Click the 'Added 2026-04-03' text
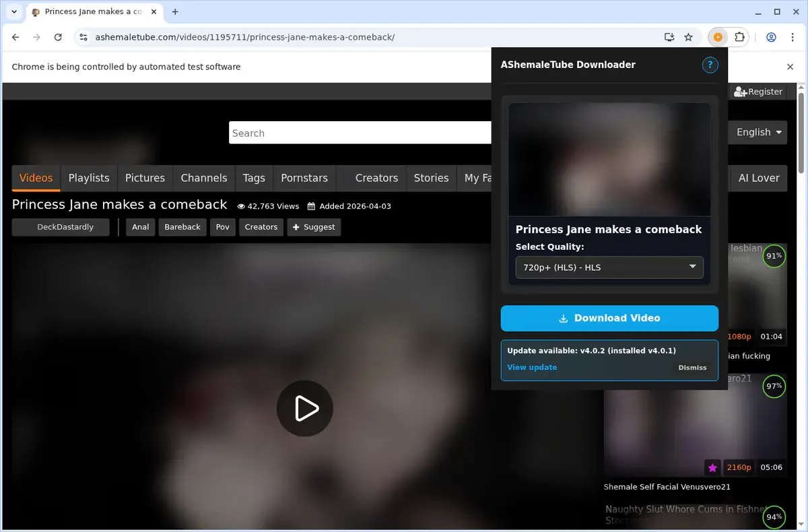Viewport: 808px width, 532px height. (355, 206)
